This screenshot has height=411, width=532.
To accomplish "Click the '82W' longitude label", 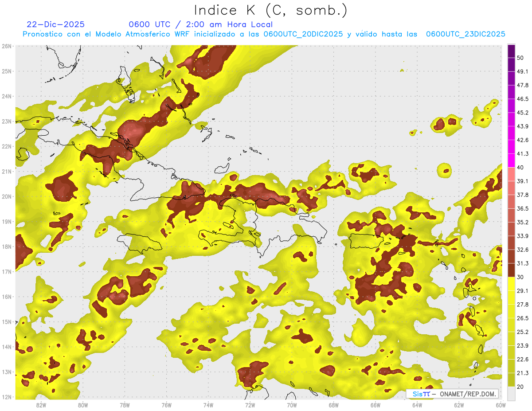I will (41, 405).
